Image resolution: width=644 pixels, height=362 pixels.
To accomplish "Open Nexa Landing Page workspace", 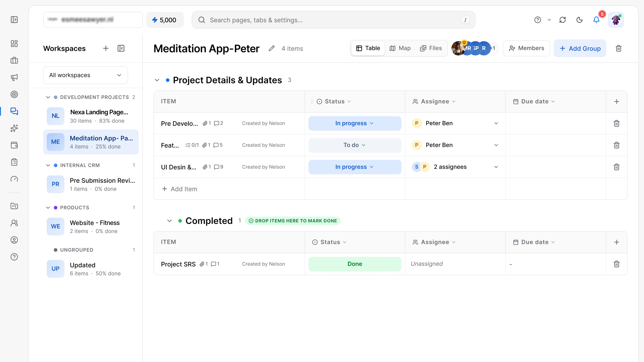I will point(91,116).
